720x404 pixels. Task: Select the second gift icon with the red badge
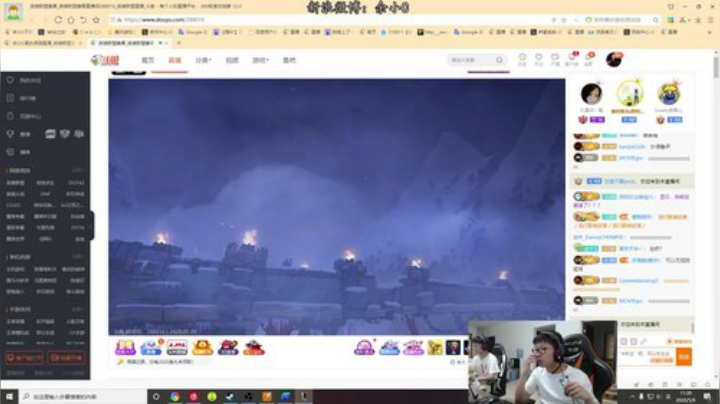151,348
